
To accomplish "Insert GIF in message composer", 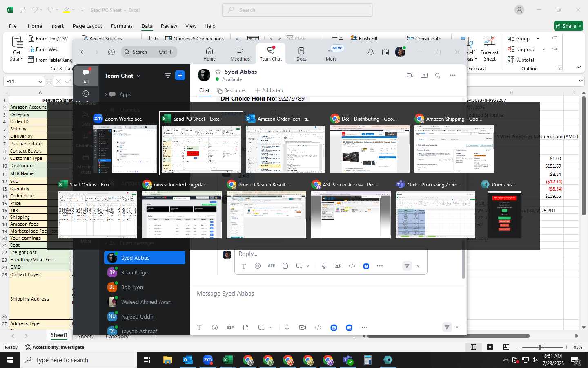I will (x=230, y=328).
